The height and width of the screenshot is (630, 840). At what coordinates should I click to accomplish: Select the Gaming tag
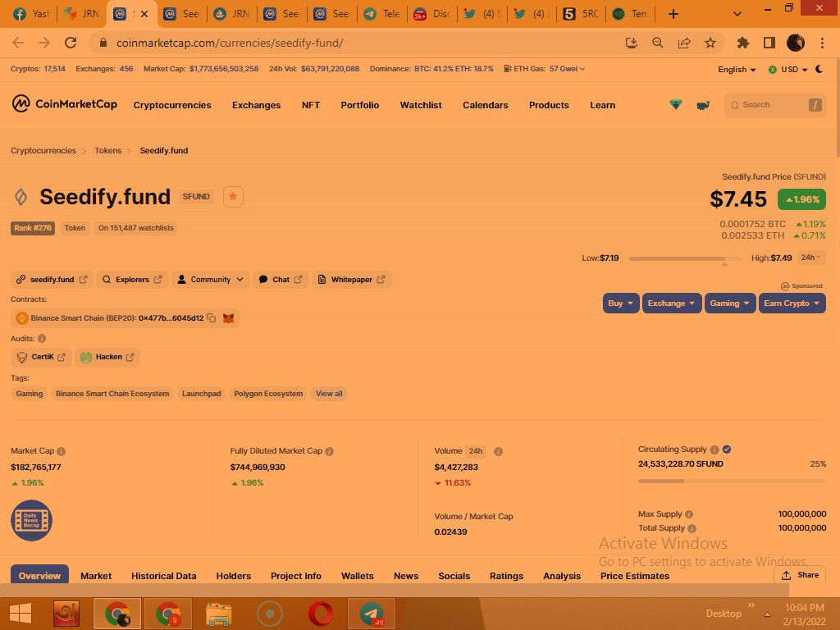point(30,394)
